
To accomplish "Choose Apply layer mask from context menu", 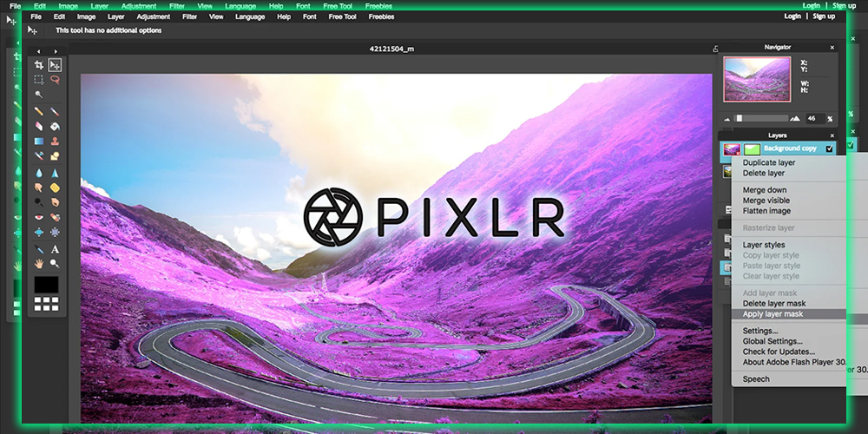I will tap(773, 314).
